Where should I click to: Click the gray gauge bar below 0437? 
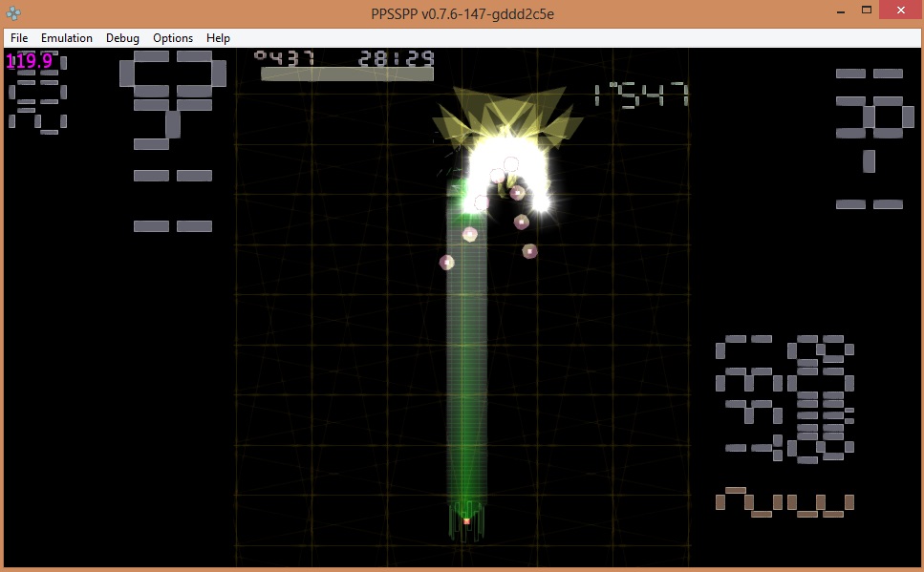346,74
